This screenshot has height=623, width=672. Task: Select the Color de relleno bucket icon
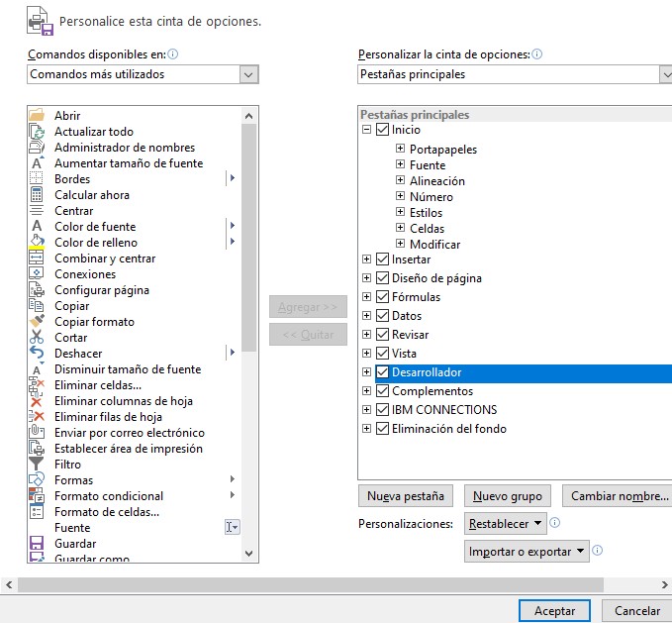[x=37, y=242]
